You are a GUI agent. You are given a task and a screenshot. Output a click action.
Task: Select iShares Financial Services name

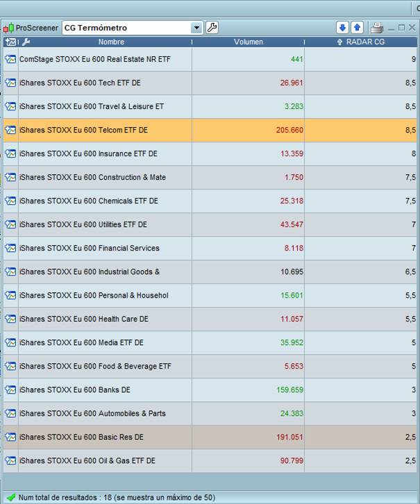[90, 248]
